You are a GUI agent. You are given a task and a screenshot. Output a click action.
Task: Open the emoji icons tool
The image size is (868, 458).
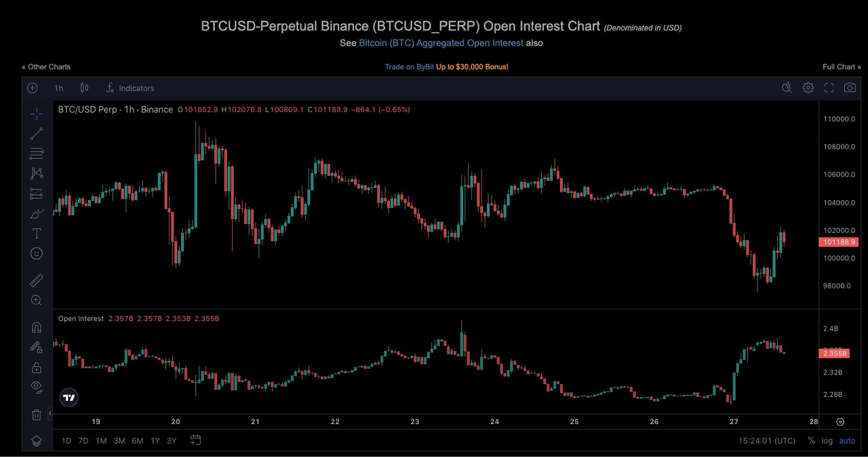pyautogui.click(x=37, y=253)
